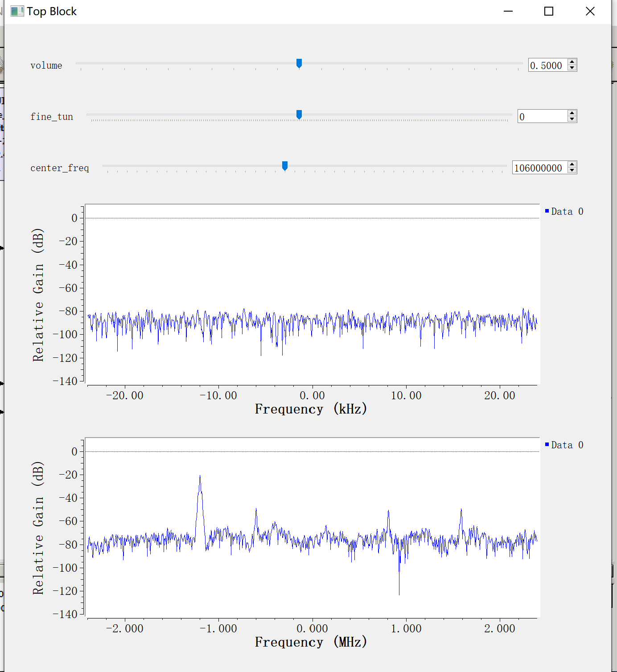Increase fine_tun with the up stepper arrow
Image resolution: width=617 pixels, height=672 pixels.
click(x=572, y=113)
